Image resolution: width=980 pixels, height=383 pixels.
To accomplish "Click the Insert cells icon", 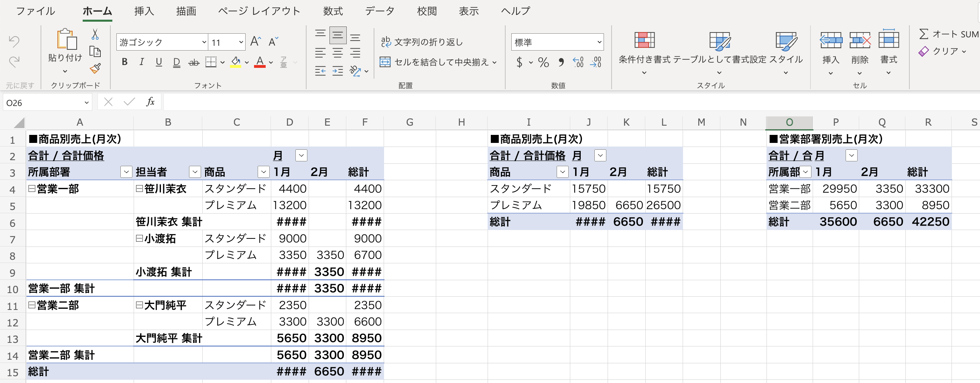I will (831, 40).
